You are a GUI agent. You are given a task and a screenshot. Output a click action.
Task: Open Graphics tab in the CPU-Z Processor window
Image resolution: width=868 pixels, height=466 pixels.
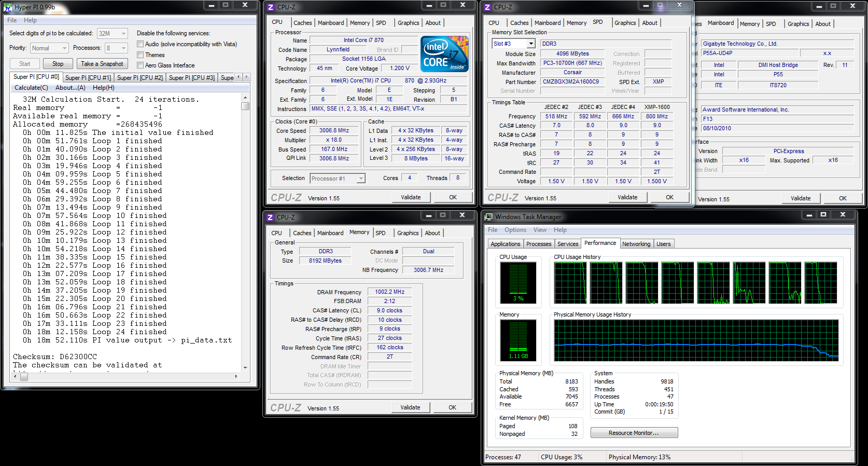coord(408,23)
